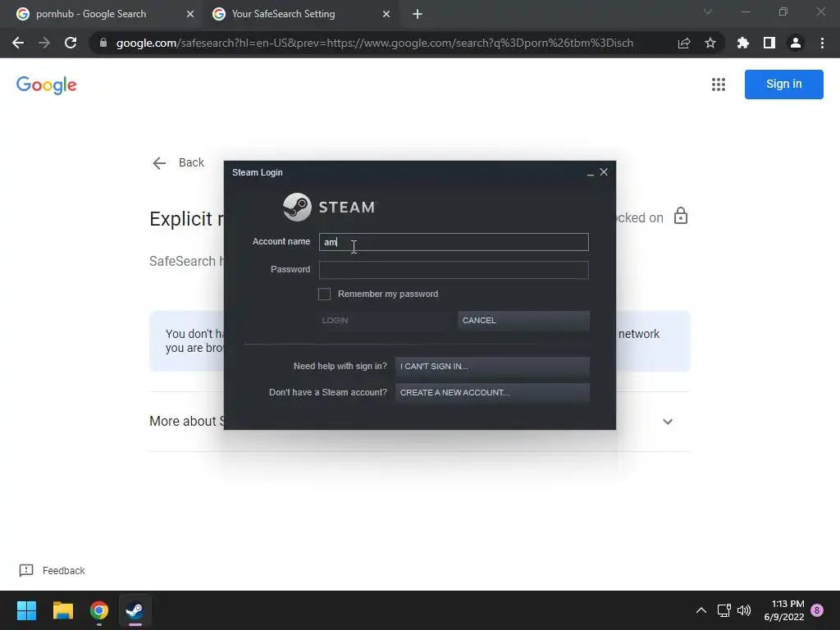Click the Steam LOGIN button
Image resolution: width=840 pixels, height=630 pixels.
pos(384,321)
